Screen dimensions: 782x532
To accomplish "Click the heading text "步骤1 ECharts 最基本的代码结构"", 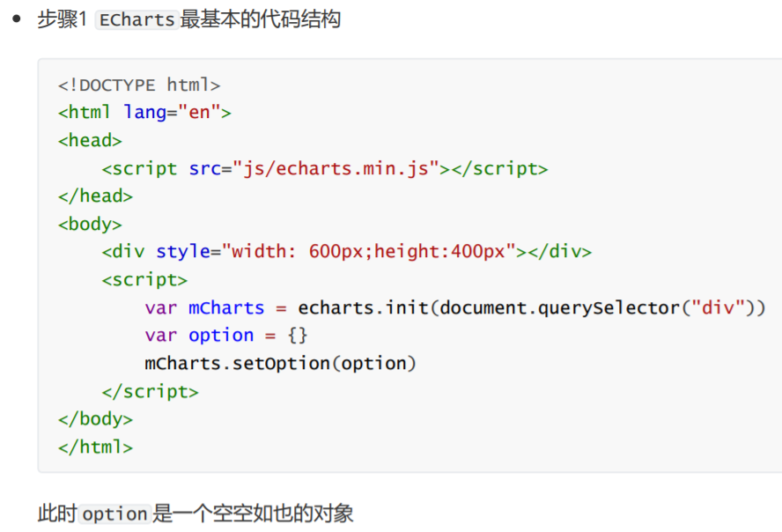I will coord(189,20).
